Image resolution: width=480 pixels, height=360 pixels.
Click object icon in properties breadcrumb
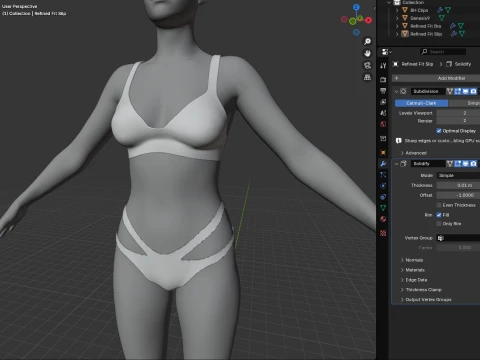click(x=395, y=64)
